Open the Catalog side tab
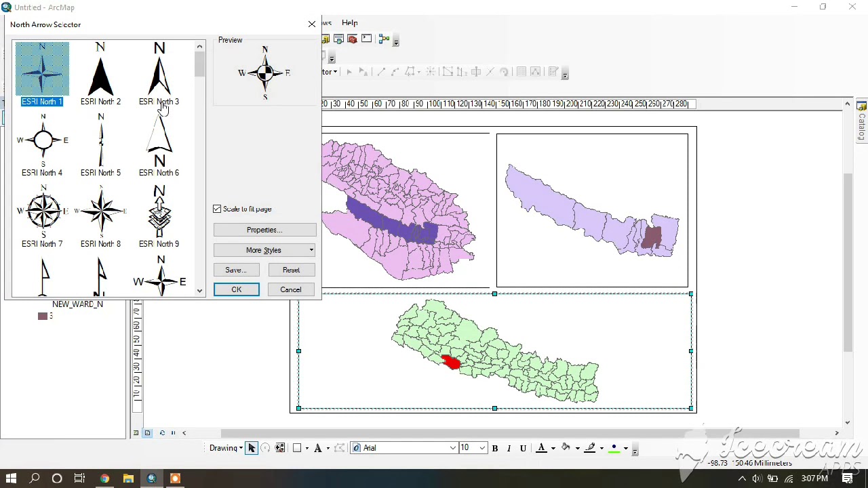The image size is (868, 488). [862, 122]
